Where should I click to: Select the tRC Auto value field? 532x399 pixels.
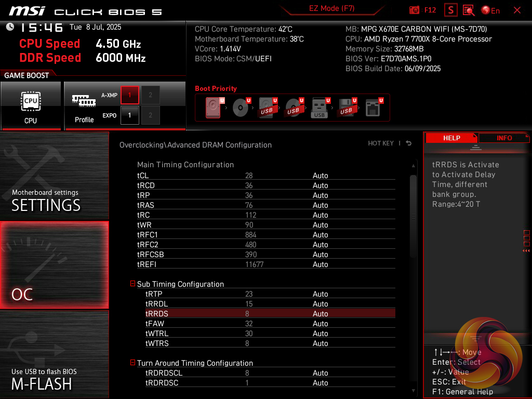(x=320, y=215)
